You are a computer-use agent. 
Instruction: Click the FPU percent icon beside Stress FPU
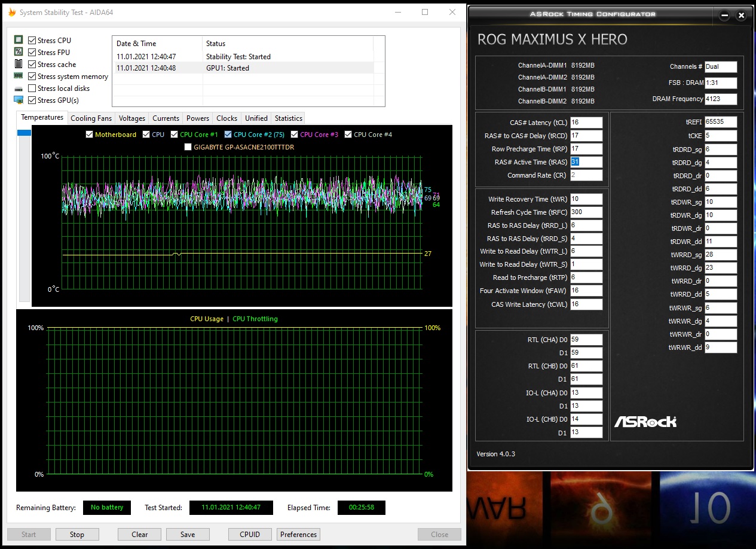click(19, 52)
